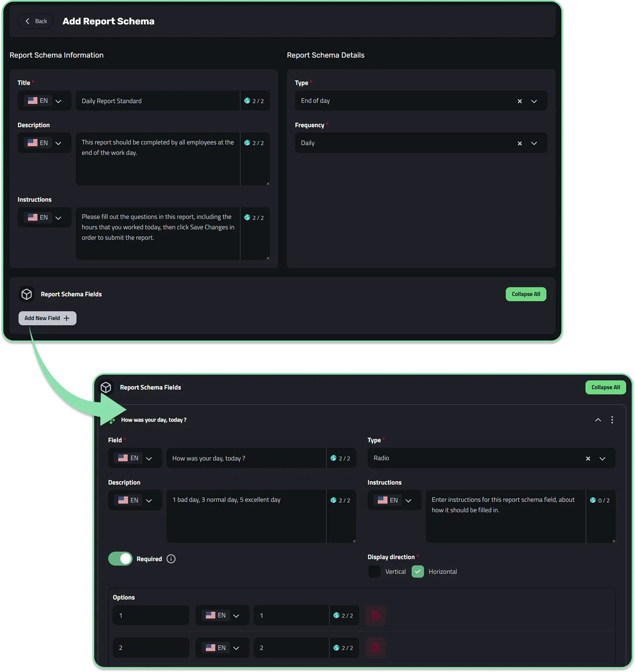Click Collapse All in upper panel
This screenshot has width=635, height=672.
526,294
